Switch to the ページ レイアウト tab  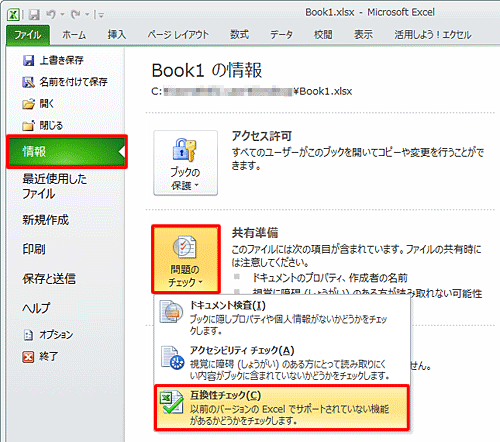pyautogui.click(x=178, y=35)
